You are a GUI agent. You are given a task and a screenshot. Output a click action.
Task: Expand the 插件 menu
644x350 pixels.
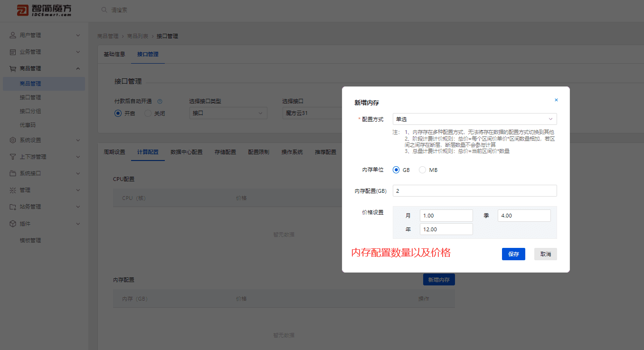tap(78, 223)
